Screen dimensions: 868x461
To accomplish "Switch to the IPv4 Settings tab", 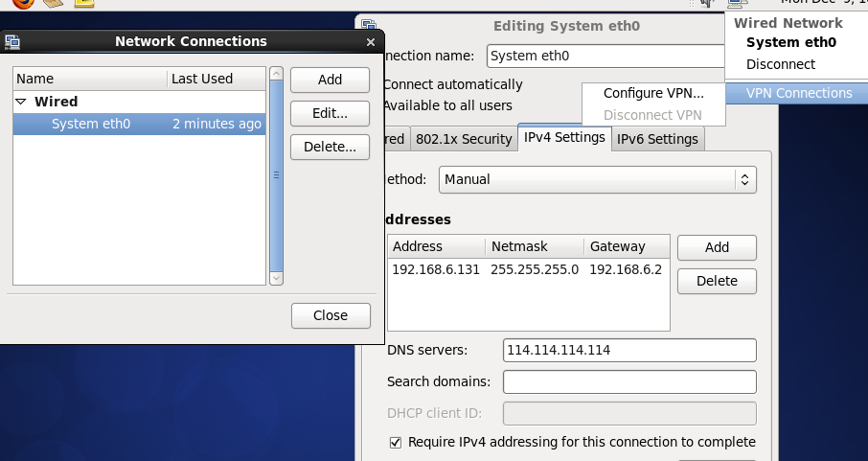I will point(564,137).
